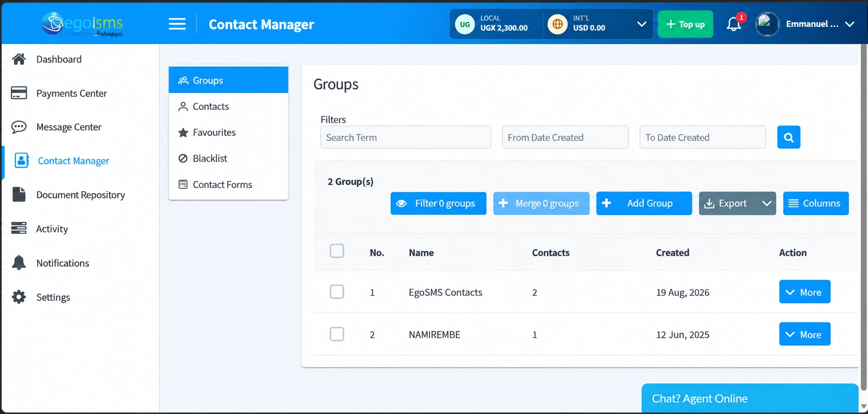The image size is (868, 414).
Task: Click the Blacklist ban icon
Action: click(x=183, y=158)
